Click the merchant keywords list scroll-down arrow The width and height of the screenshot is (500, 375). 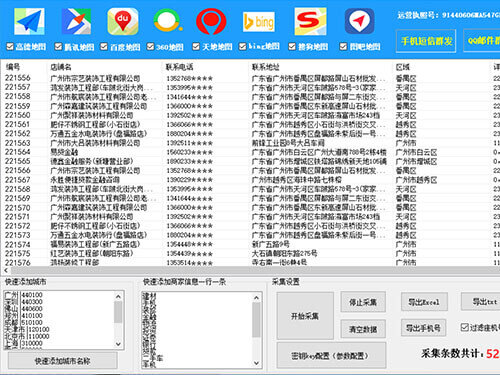[x=256, y=363]
